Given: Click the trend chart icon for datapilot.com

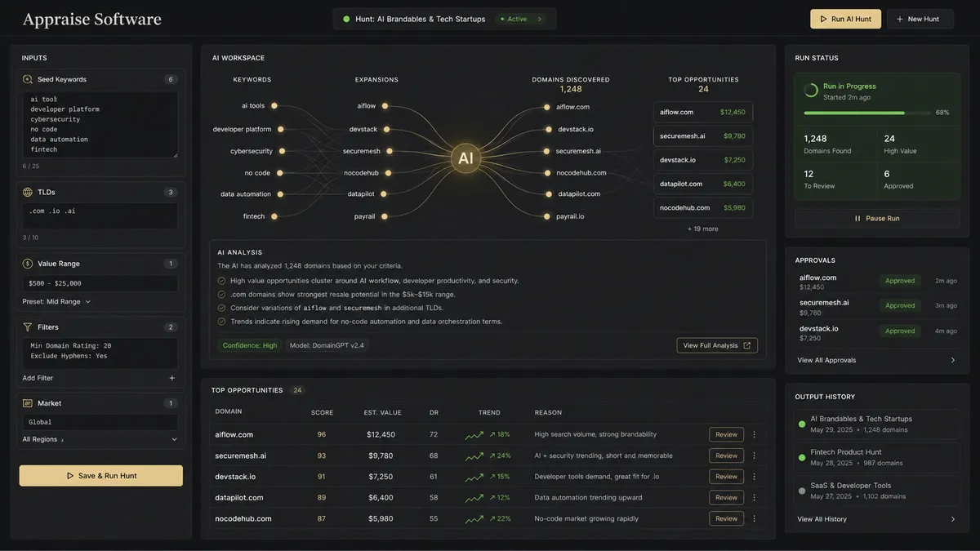Looking at the screenshot, I should point(474,497).
